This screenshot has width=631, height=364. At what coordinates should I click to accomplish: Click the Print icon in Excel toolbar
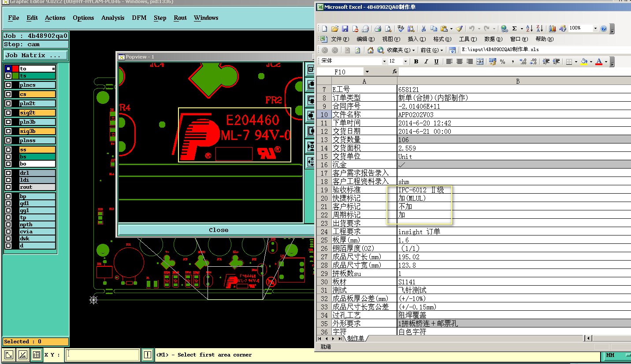[378, 29]
